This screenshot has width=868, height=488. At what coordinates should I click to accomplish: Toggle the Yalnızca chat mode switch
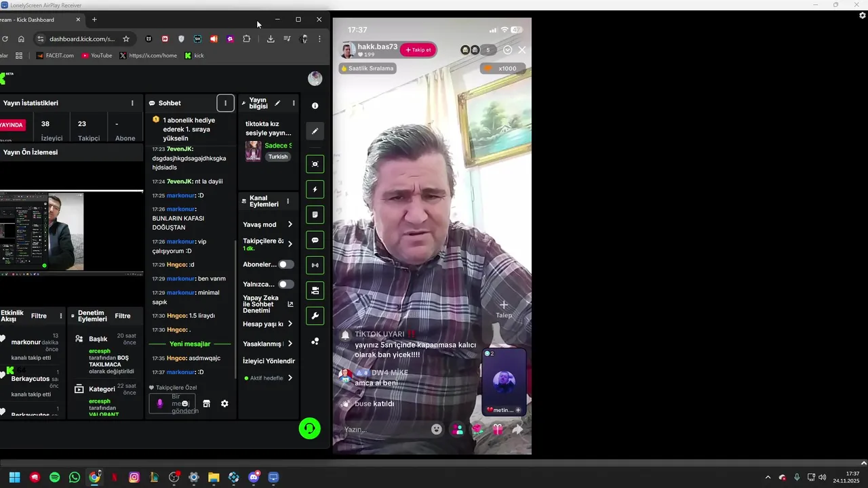[286, 284]
